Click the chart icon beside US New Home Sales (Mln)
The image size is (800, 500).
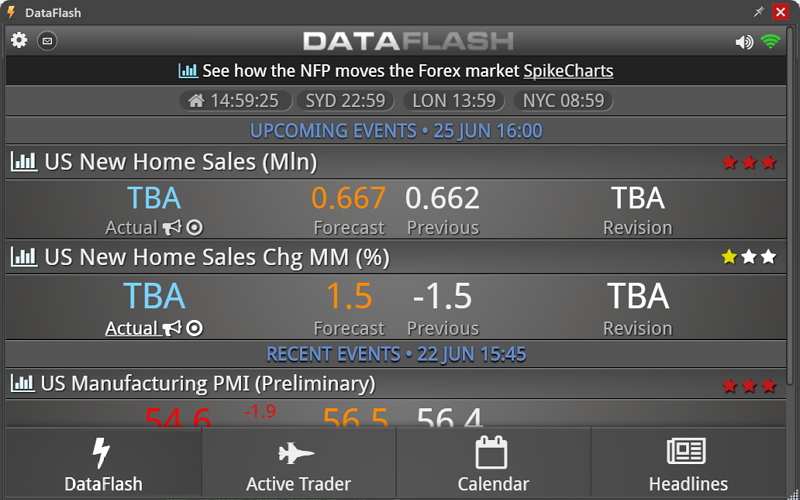[24, 162]
